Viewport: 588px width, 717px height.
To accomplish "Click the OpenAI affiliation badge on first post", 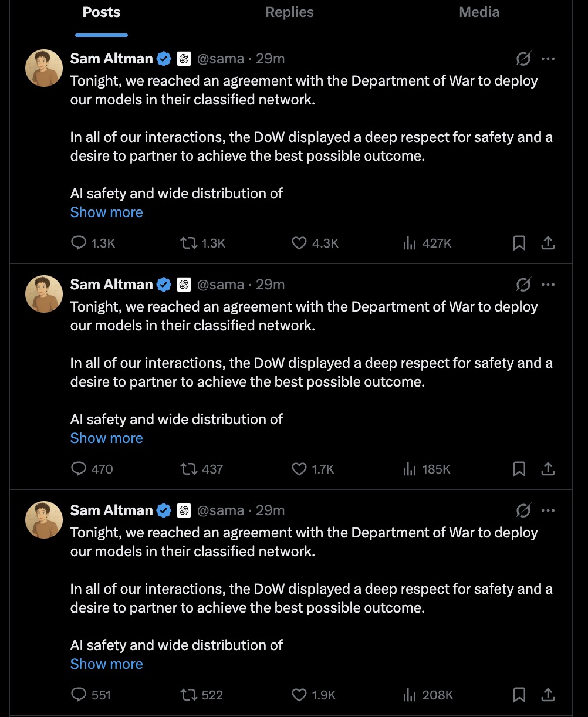I will (184, 59).
